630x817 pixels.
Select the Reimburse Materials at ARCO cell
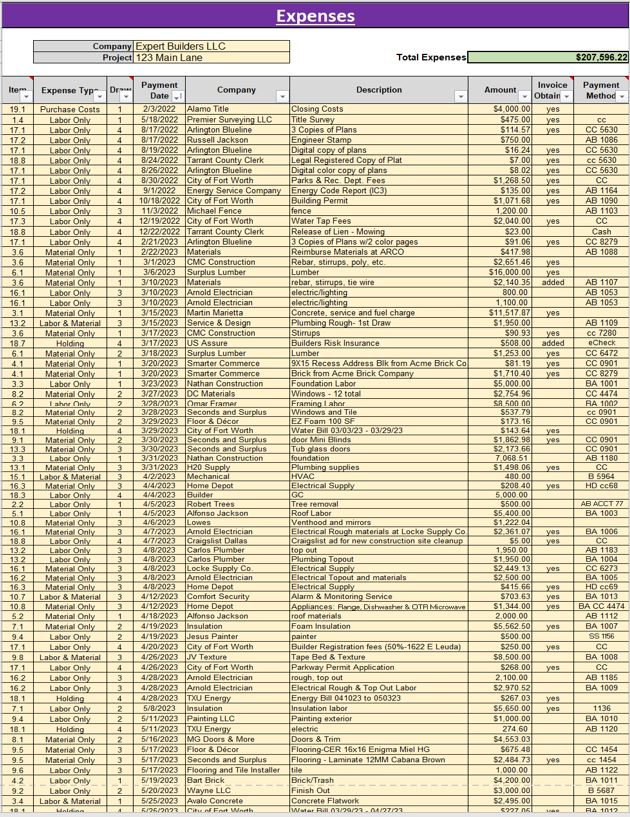(x=379, y=252)
